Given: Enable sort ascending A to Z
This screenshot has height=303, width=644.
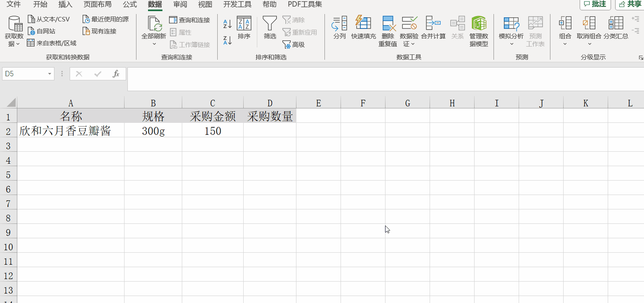Looking at the screenshot, I should (x=227, y=24).
